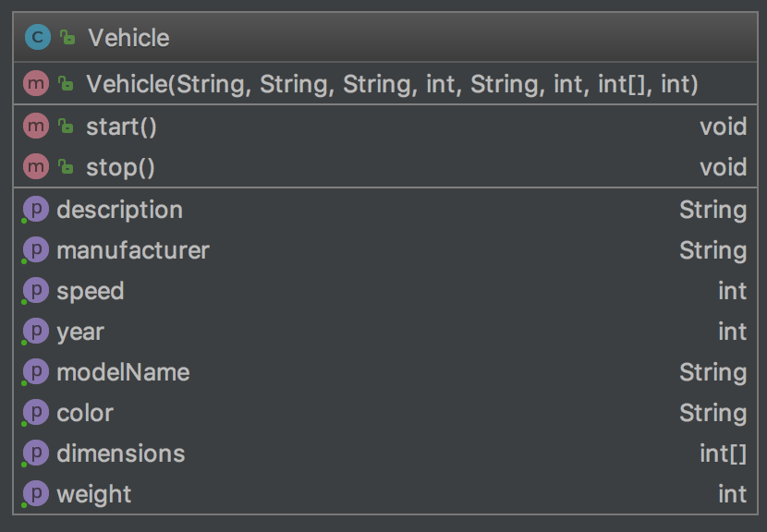
Task: Click the property icon beside manufacturer
Action: 36,250
